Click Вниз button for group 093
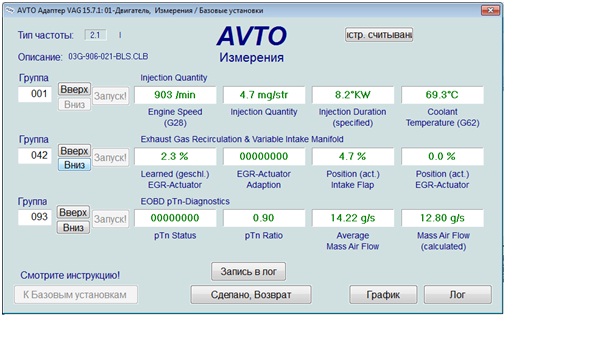 (x=73, y=228)
